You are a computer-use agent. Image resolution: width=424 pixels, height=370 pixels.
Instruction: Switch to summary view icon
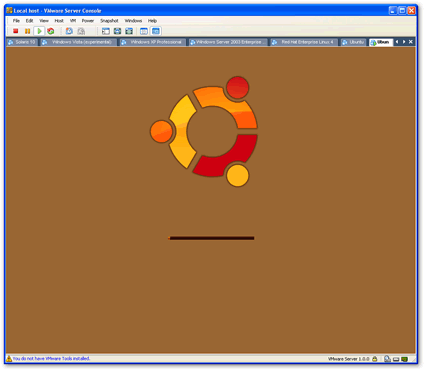(144, 31)
